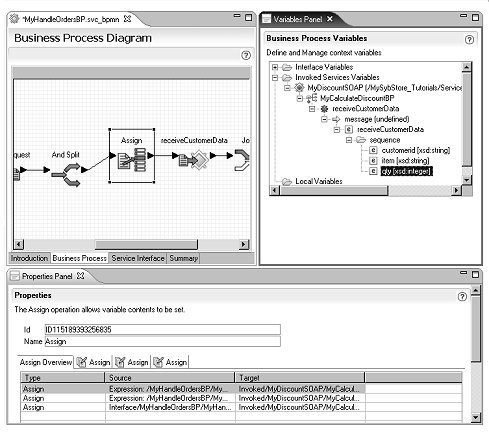Click the Name input field
Screen dimensions: 489x443
point(163,341)
